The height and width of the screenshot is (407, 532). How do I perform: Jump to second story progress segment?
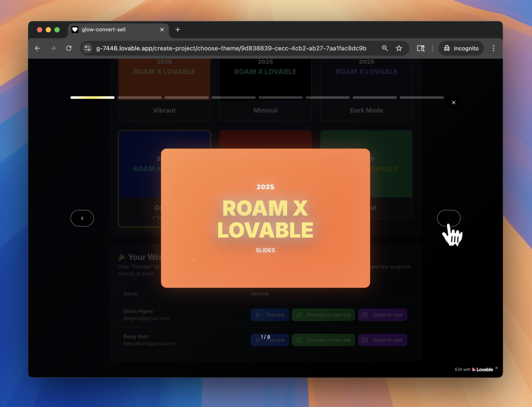pyautogui.click(x=140, y=97)
